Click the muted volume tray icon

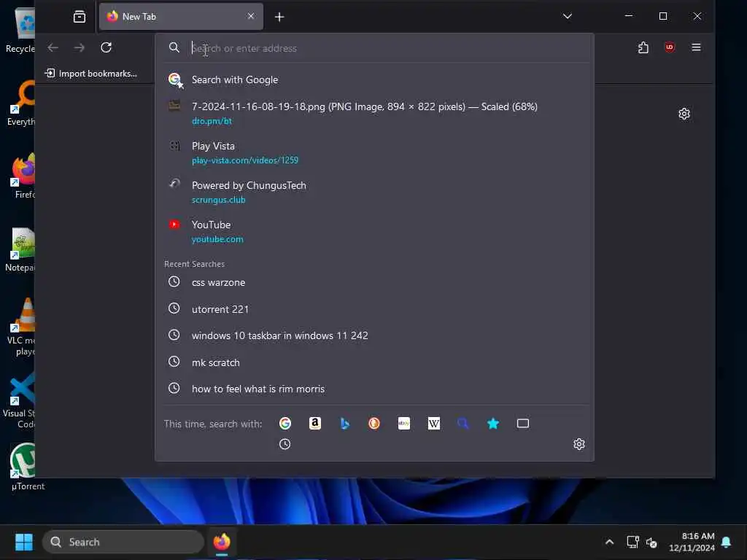pos(651,542)
